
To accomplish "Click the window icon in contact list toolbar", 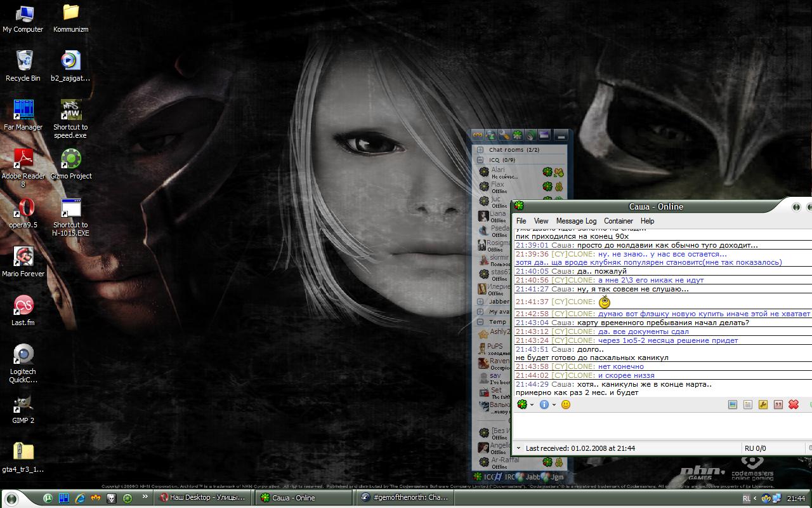I will point(544,135).
